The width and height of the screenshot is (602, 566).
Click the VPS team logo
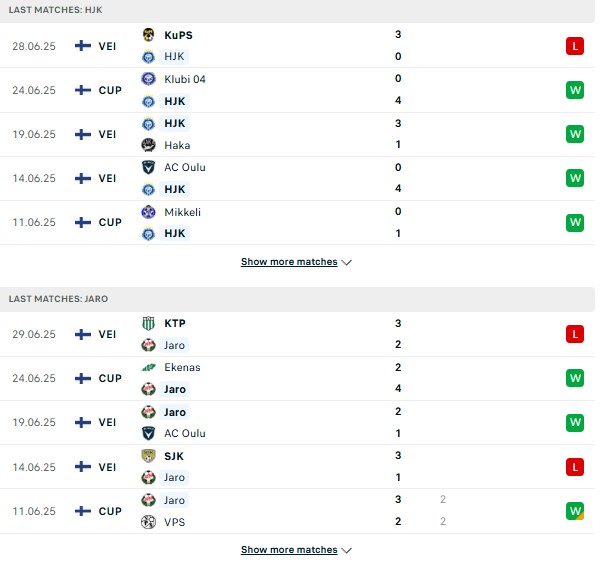(x=148, y=522)
